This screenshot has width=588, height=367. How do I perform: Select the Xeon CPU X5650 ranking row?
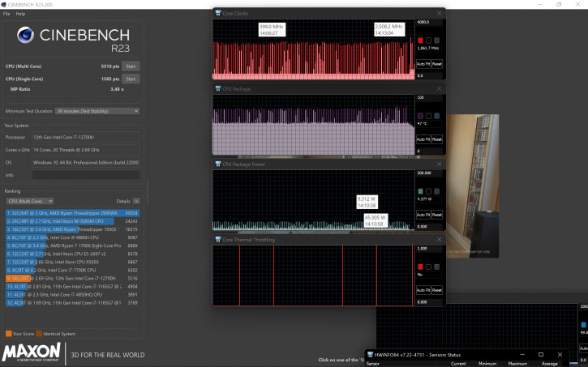tap(72, 262)
